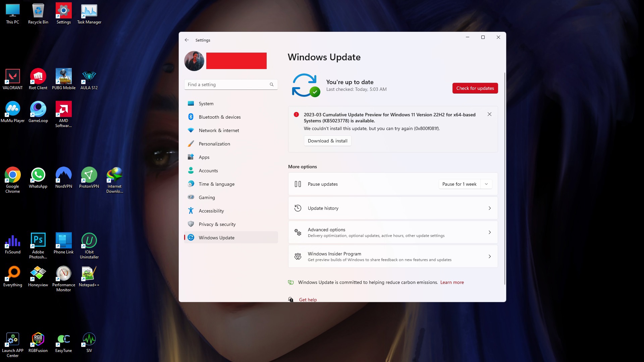Open Internet Download Manager icon
The height and width of the screenshot is (362, 644).
click(x=115, y=180)
